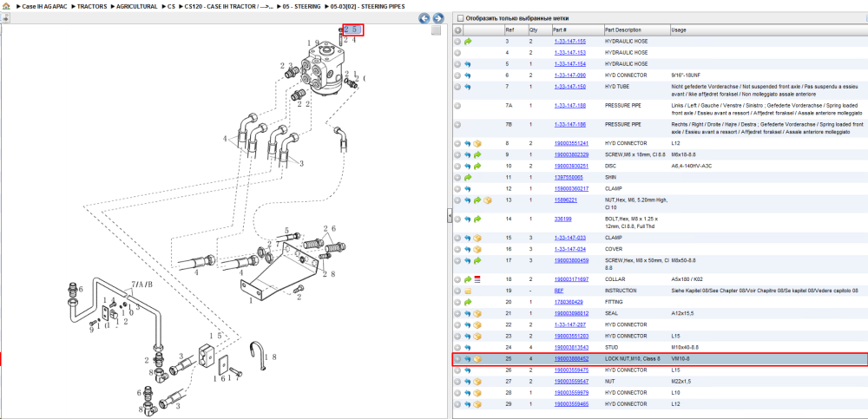Click callout '7/A/B' in the diagram
This screenshot has height=419, width=868.
click(x=141, y=286)
